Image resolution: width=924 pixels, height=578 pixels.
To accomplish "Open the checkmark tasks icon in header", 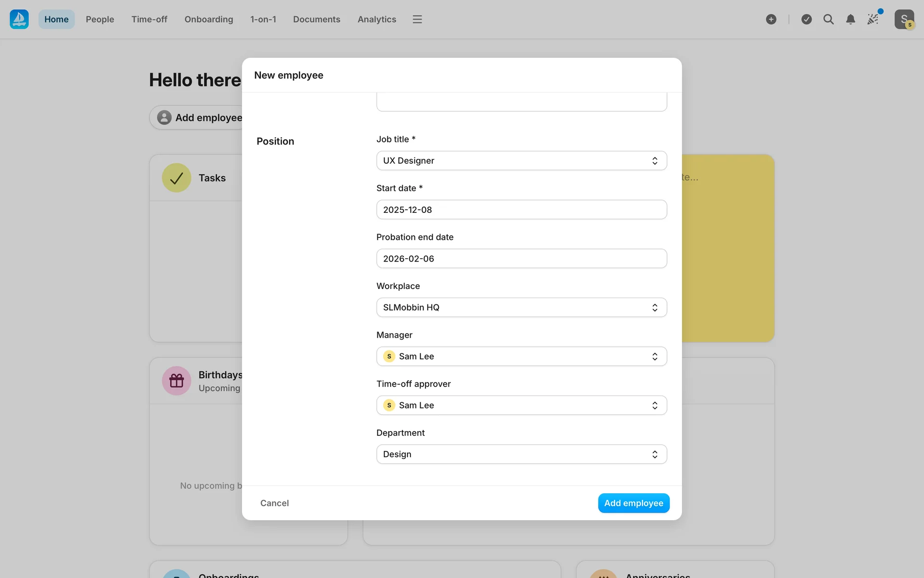I will coord(807,19).
